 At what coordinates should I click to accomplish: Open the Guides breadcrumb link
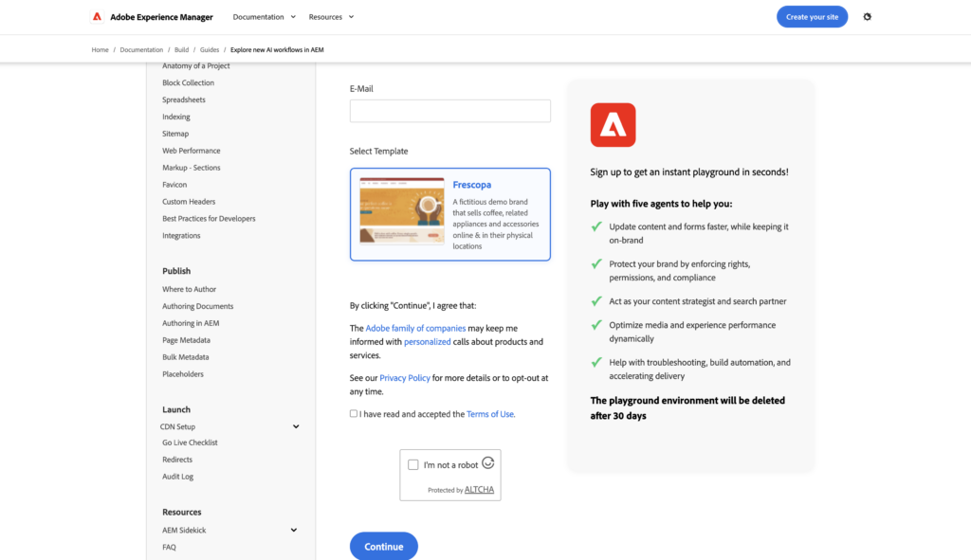click(210, 50)
